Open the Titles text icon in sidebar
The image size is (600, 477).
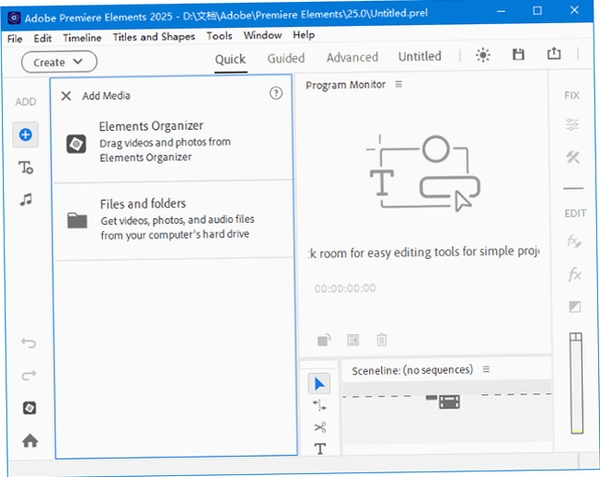tap(26, 168)
